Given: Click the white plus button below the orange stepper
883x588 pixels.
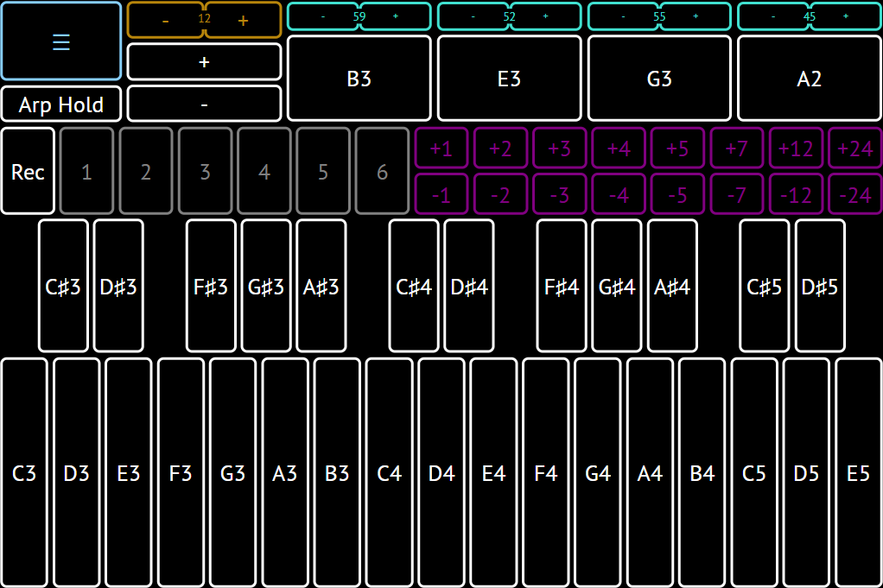Looking at the screenshot, I should (204, 62).
